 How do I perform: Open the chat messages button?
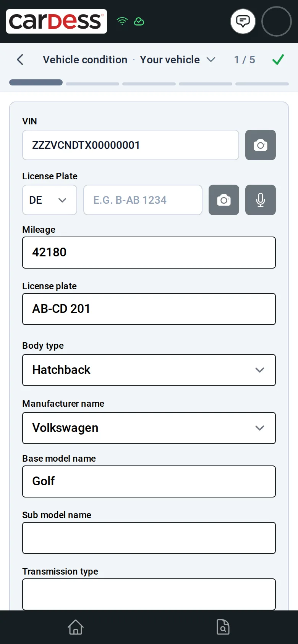click(x=243, y=21)
